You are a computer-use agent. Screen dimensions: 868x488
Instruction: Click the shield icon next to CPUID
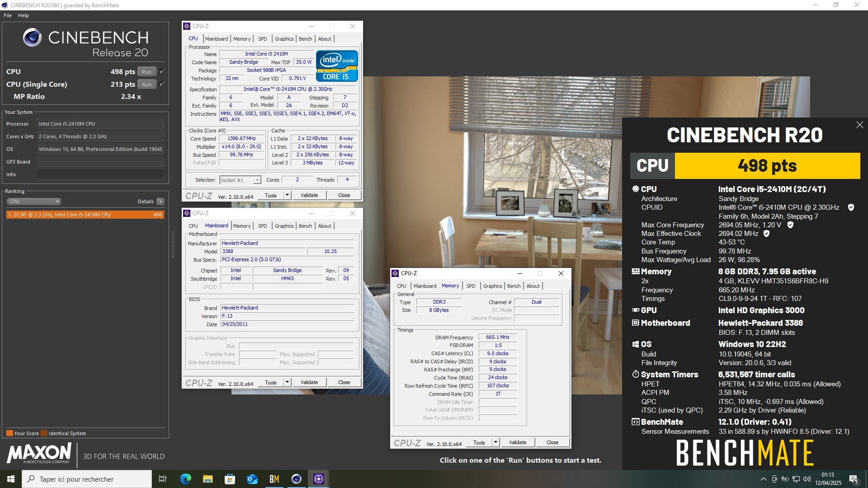click(851, 207)
